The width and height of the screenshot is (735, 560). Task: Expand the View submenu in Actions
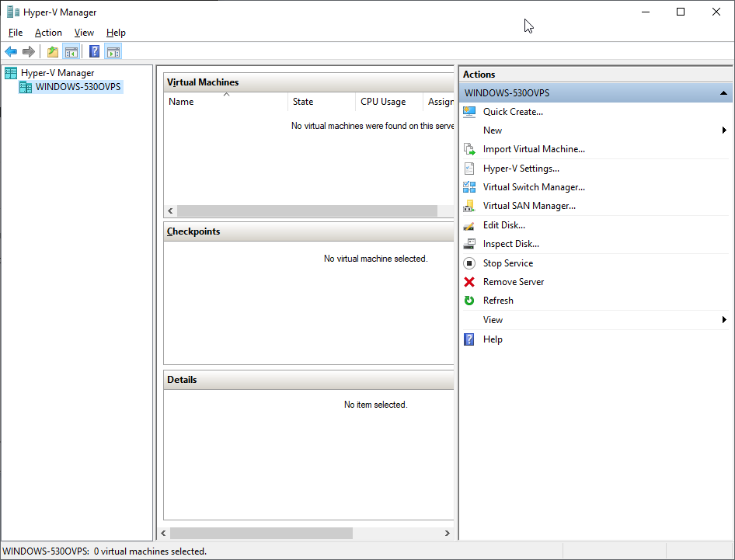[724, 320]
